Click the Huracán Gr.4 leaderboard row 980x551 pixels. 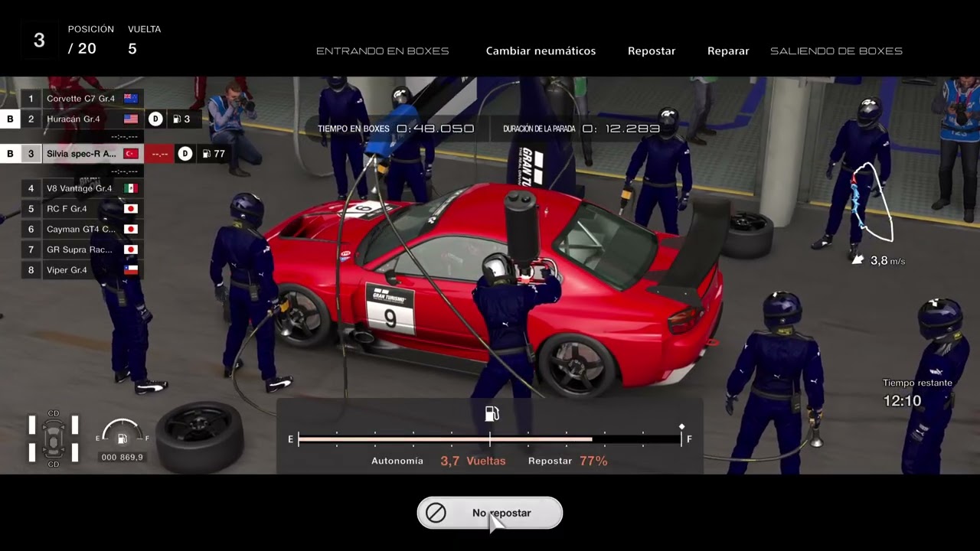point(82,119)
